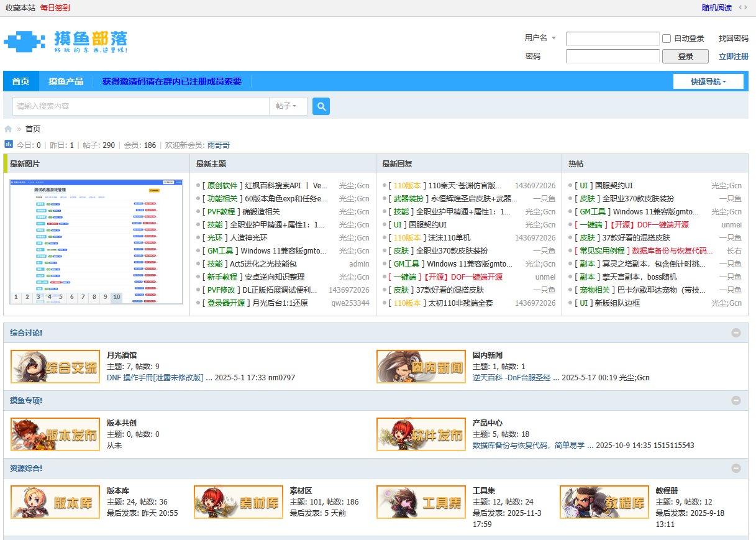Image resolution: width=756 pixels, height=540 pixels.
Task: Switch to the 摸鱼产品 navigation tab
Action: tap(66, 81)
